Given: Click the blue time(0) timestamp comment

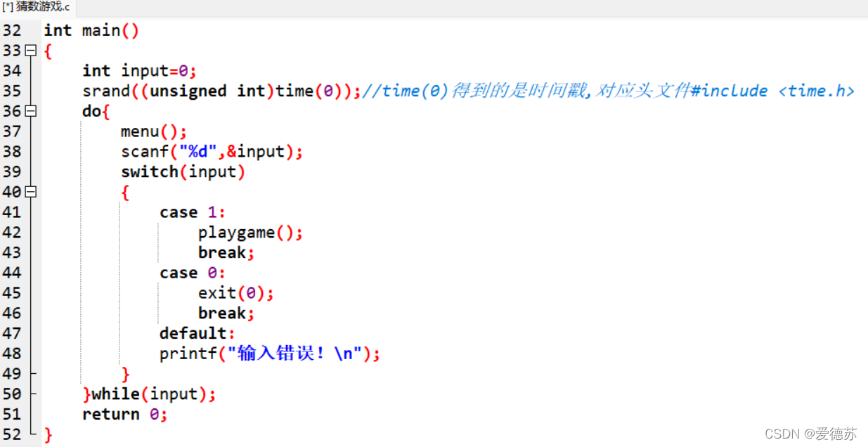Looking at the screenshot, I should pyautogui.click(x=608, y=91).
